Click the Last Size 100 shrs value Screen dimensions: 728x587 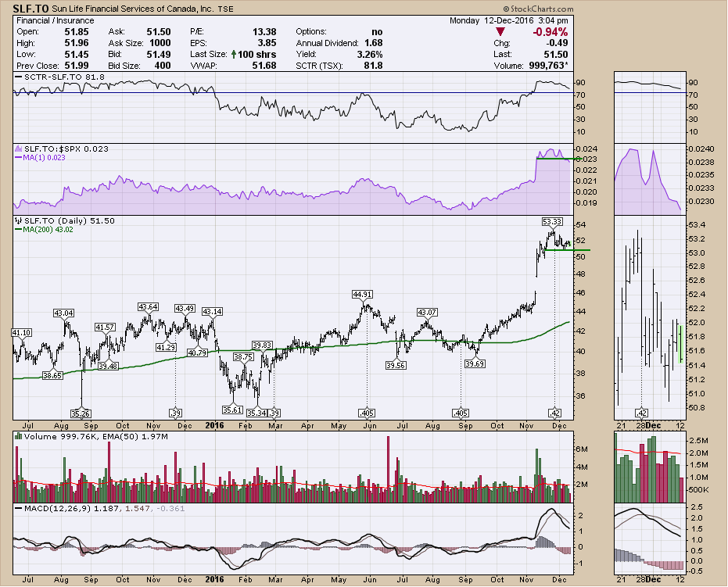pos(256,54)
